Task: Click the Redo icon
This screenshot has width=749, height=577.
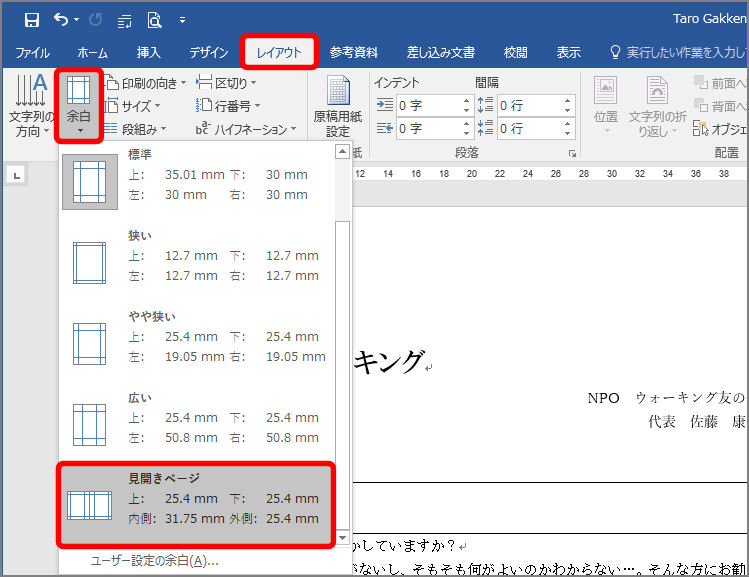Action: (x=96, y=20)
